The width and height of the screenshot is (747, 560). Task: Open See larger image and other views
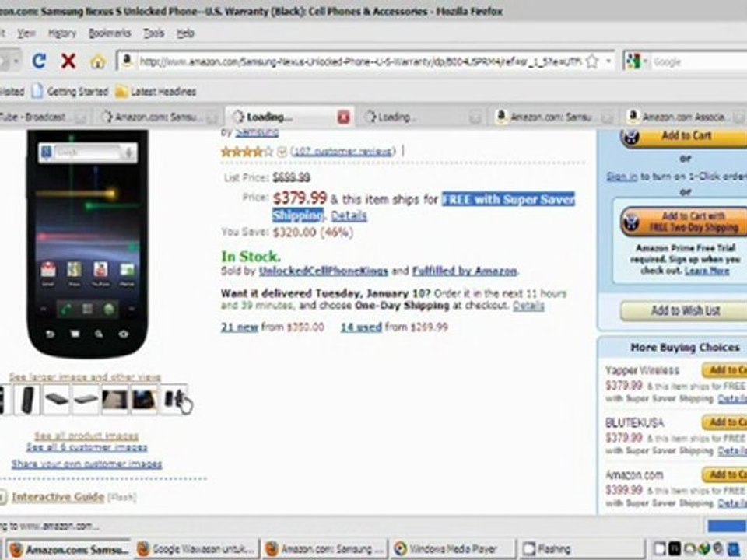pyautogui.click(x=85, y=376)
